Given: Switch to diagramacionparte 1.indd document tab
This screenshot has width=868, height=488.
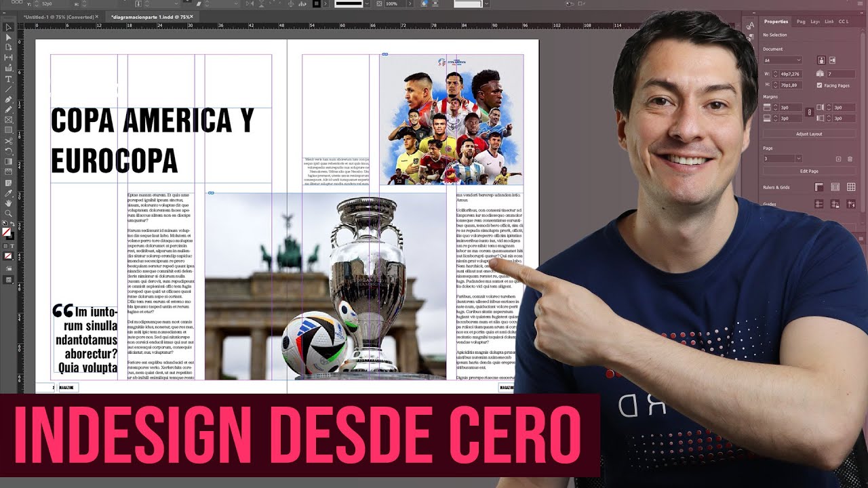Looking at the screenshot, I should point(151,16).
